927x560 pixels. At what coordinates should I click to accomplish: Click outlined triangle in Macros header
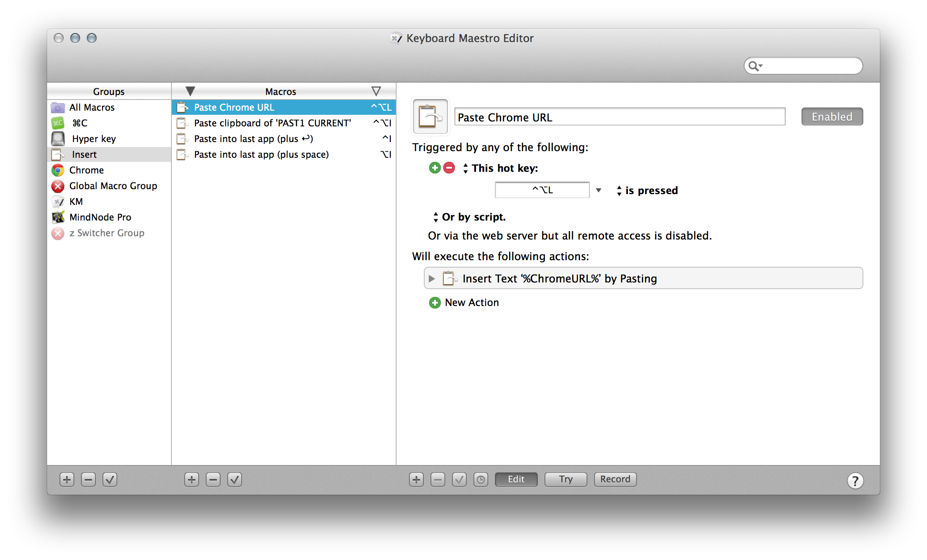click(376, 91)
